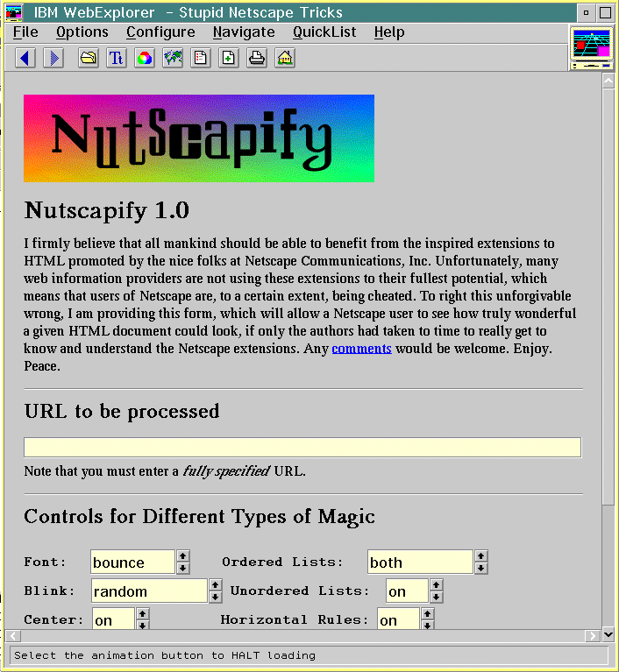Toggle the Center on setting
619x672 pixels.
point(143,619)
